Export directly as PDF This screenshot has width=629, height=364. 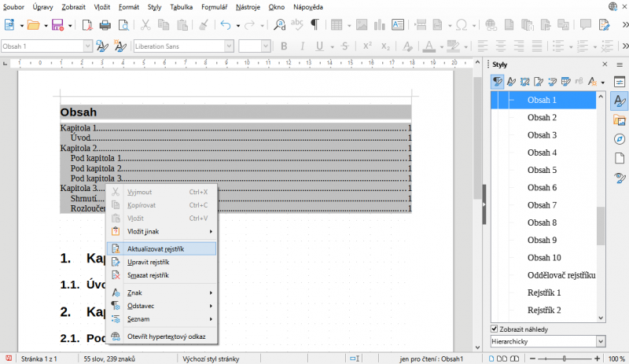(x=87, y=25)
